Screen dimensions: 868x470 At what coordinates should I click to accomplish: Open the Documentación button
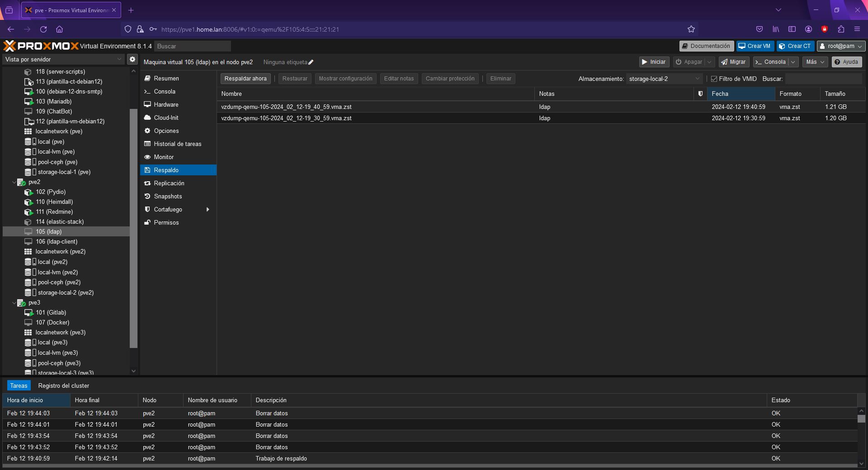pos(706,46)
